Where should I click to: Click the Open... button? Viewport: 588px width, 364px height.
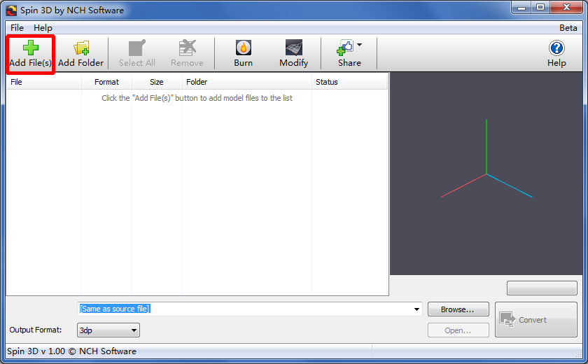click(458, 330)
